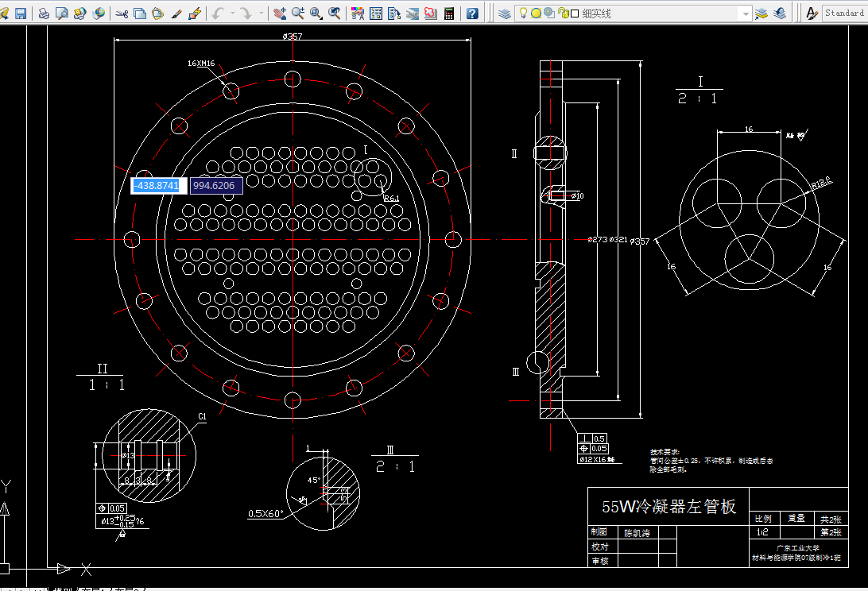868x591 pixels.
Task: Toggle layer on/off lightbulb
Action: 523,14
